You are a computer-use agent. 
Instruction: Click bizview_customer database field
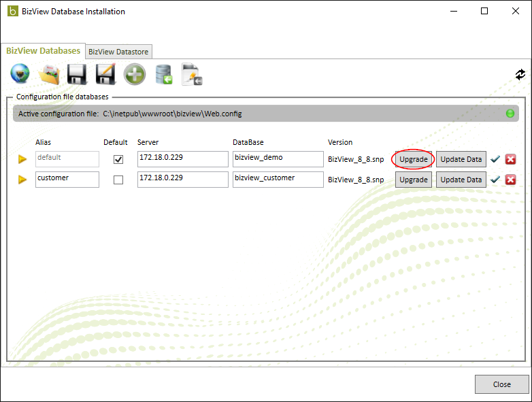click(278, 180)
